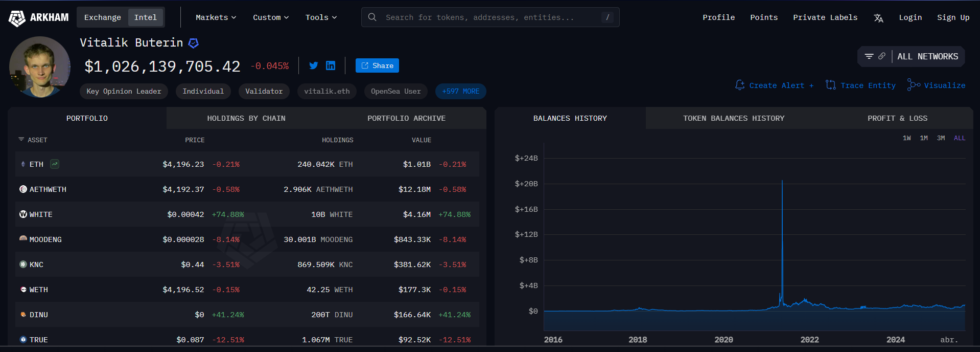Open the PORTFOLIO ARCHIVE tab

click(x=406, y=118)
